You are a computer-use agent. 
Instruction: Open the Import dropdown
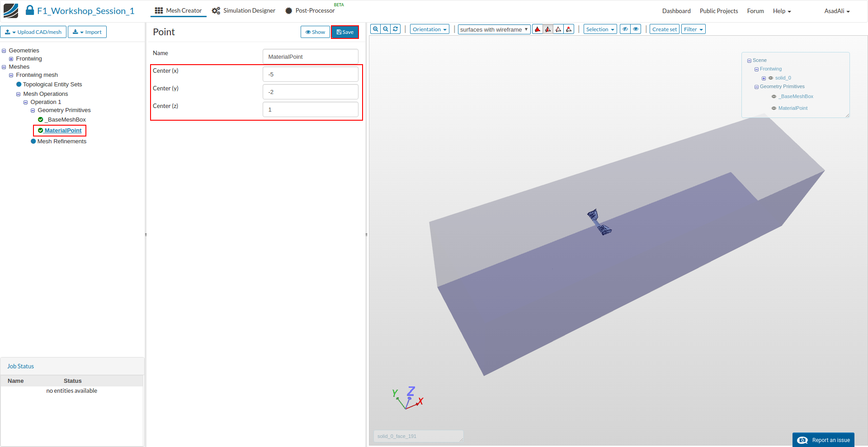87,32
